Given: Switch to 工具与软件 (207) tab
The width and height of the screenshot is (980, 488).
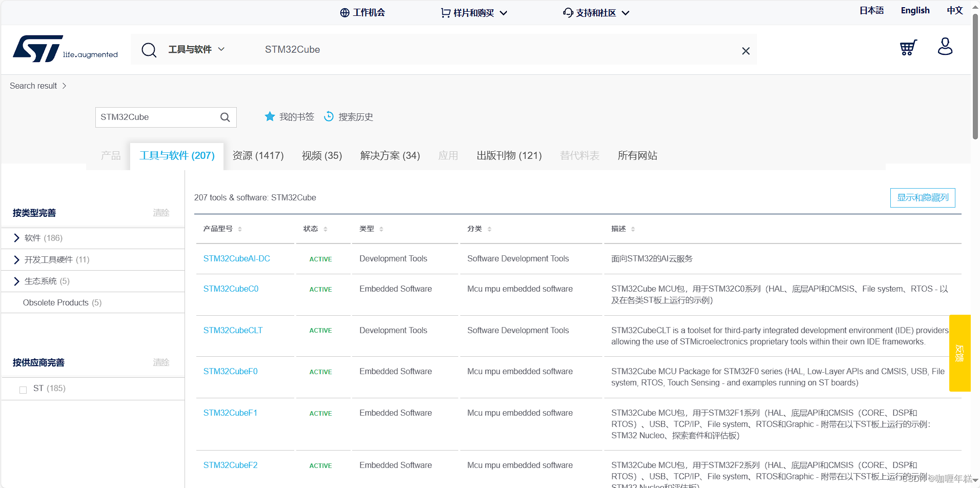Looking at the screenshot, I should coord(177,156).
